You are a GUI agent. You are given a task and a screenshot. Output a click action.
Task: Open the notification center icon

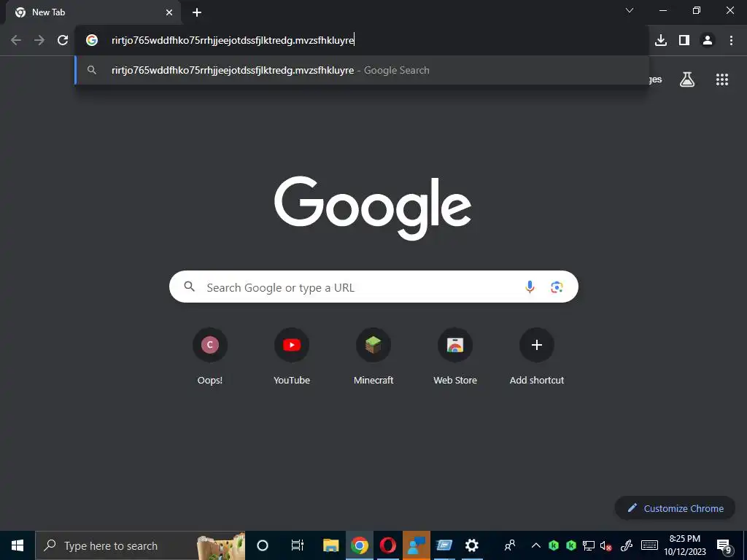coord(724,546)
